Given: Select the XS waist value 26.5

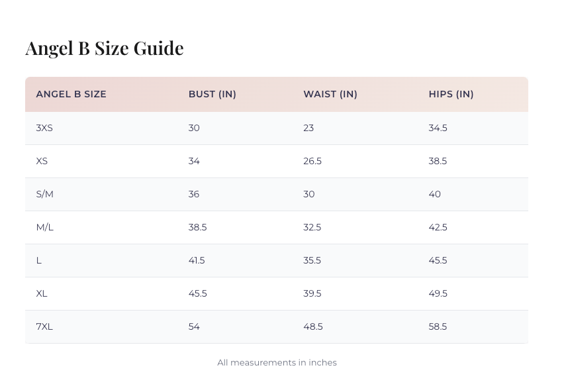Looking at the screenshot, I should tap(312, 161).
